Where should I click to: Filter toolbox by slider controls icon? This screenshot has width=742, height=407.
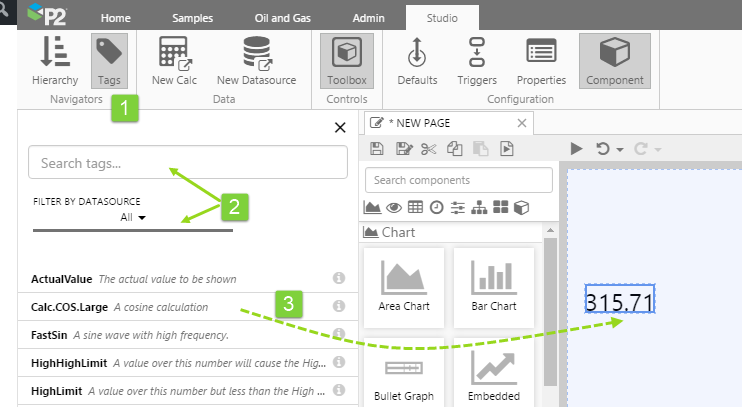pyautogui.click(x=458, y=207)
